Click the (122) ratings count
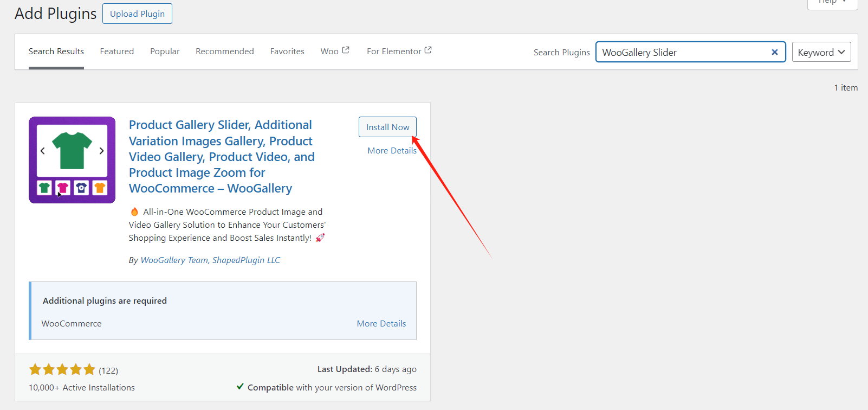The height and width of the screenshot is (410, 868). (108, 371)
